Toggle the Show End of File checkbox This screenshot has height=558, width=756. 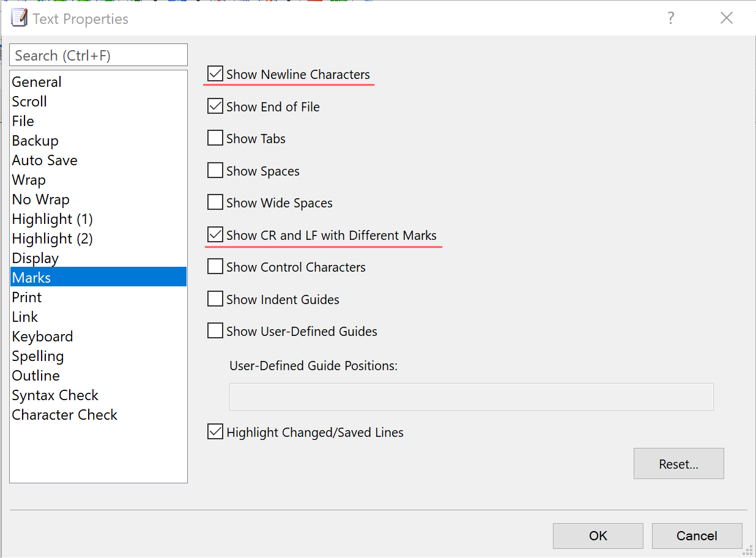(215, 106)
